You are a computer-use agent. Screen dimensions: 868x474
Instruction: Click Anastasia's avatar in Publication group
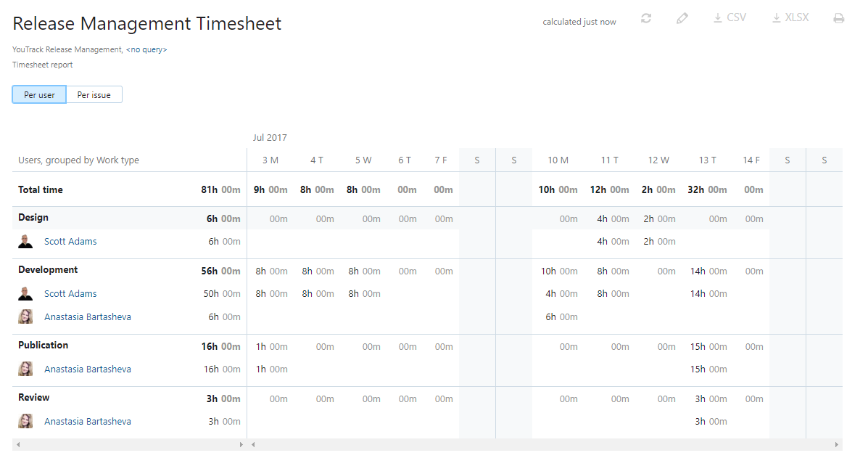point(25,369)
